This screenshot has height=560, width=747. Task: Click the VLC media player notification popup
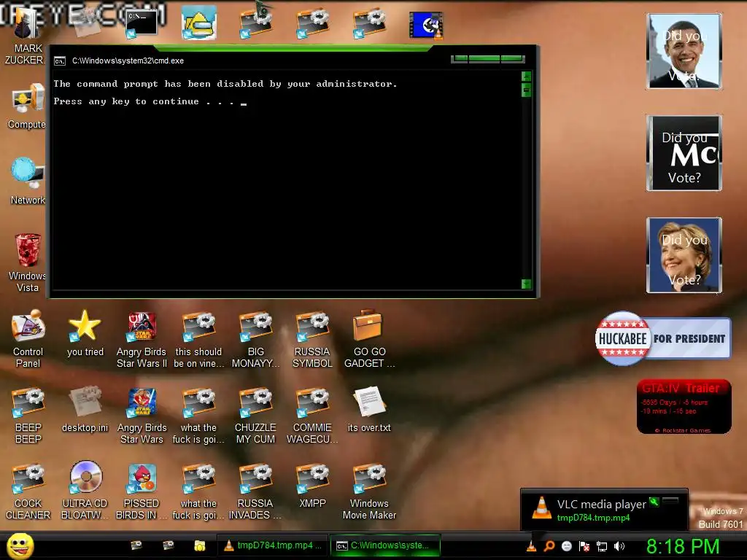(x=604, y=509)
